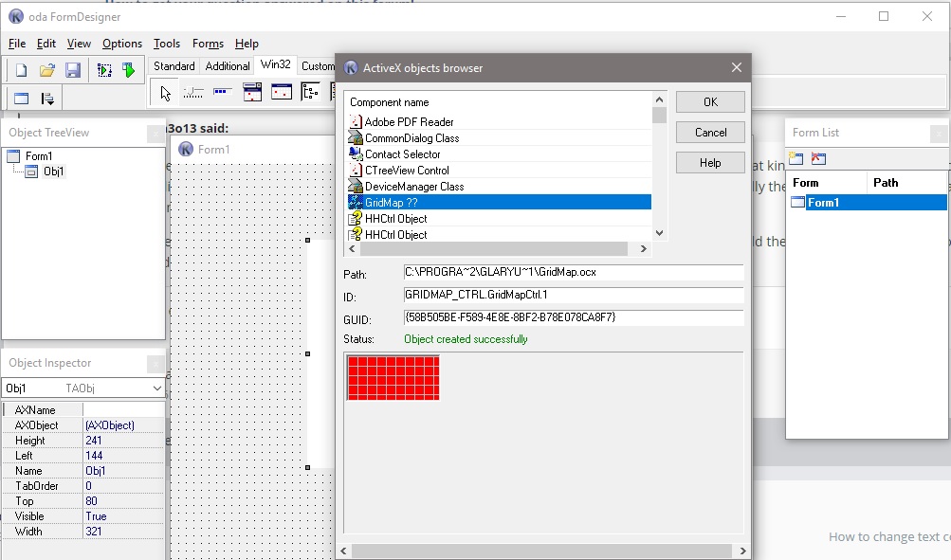Select Obj1 in the Object TreeView

tap(53, 172)
